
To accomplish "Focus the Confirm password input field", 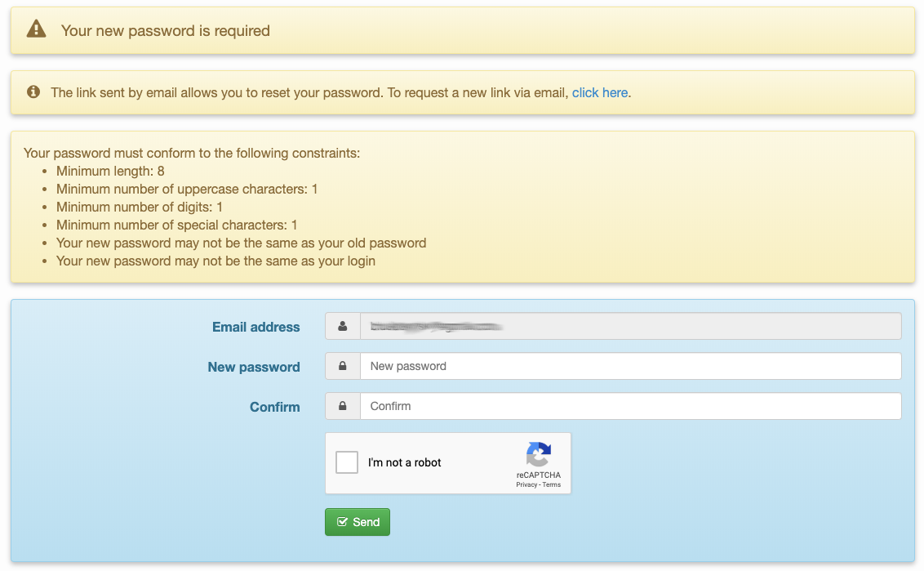I will pos(630,406).
